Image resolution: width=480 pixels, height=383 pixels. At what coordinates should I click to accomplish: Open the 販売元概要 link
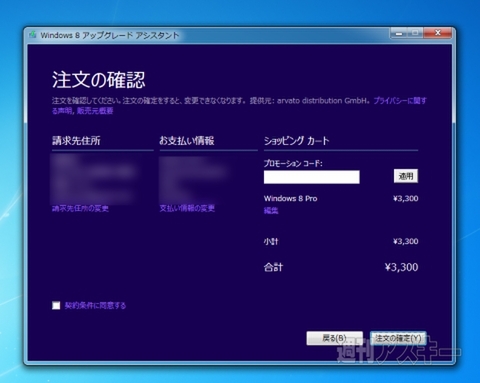pyautogui.click(x=95, y=111)
